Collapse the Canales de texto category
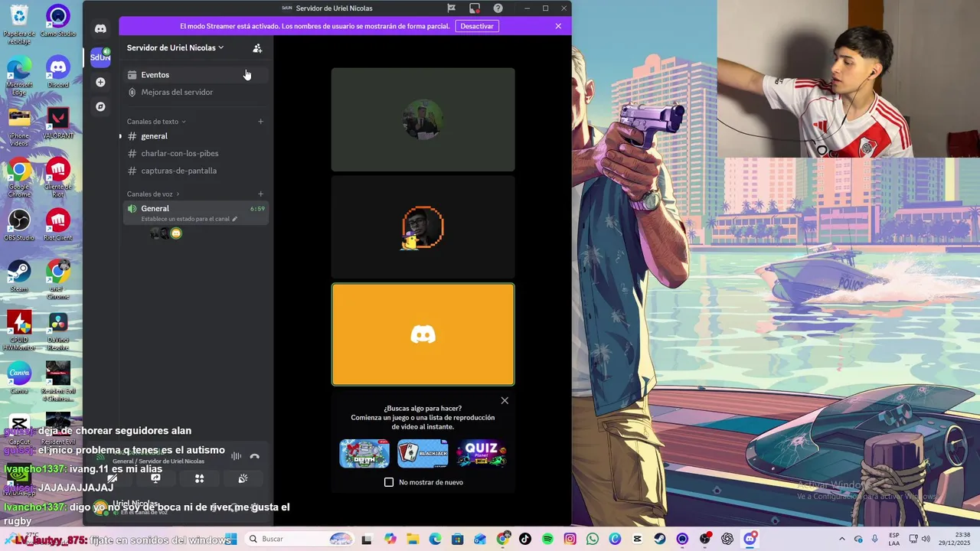 (156, 122)
